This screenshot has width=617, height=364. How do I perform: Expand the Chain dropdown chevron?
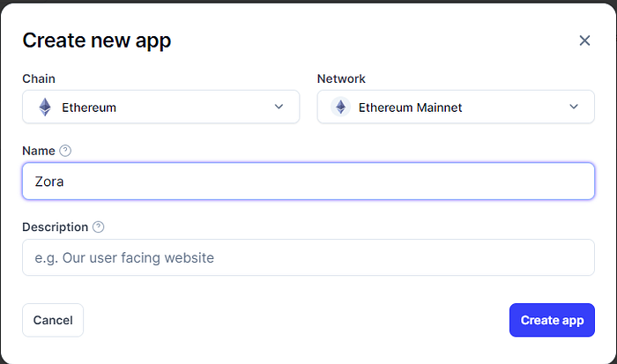tap(279, 107)
